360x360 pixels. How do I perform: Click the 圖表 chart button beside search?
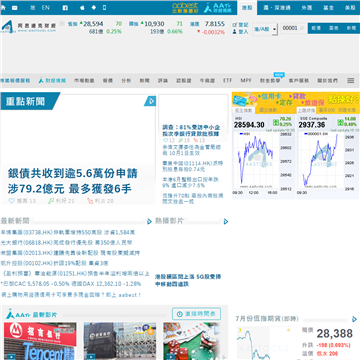[334, 28]
